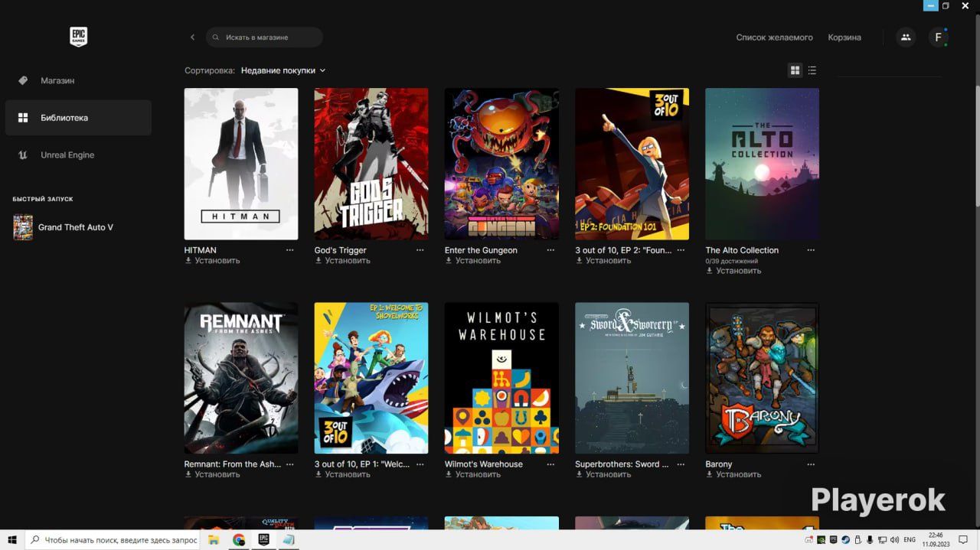Open three-dot menu for 3 out of 10 EP 1
The image size is (980, 550).
tap(420, 464)
